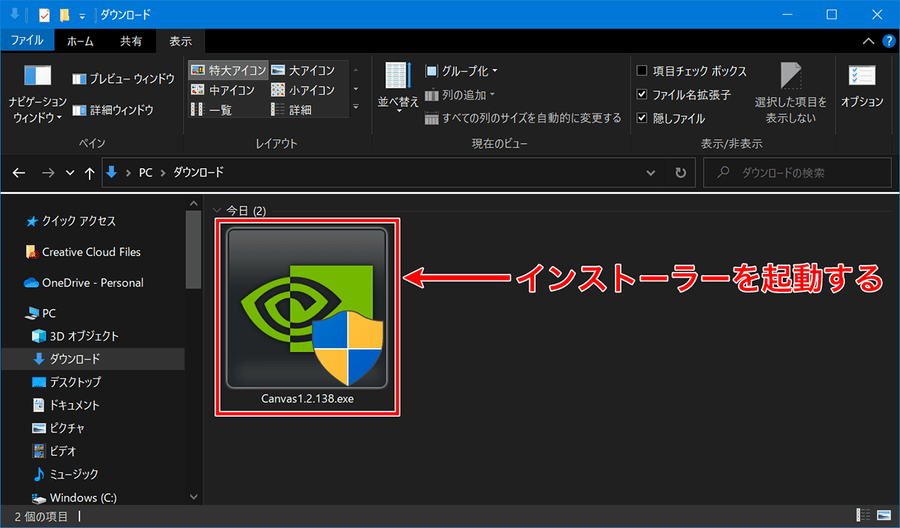Viewport: 900px width, 528px height.
Task: Click sidebar scrollbar up arrow
Action: click(193, 204)
